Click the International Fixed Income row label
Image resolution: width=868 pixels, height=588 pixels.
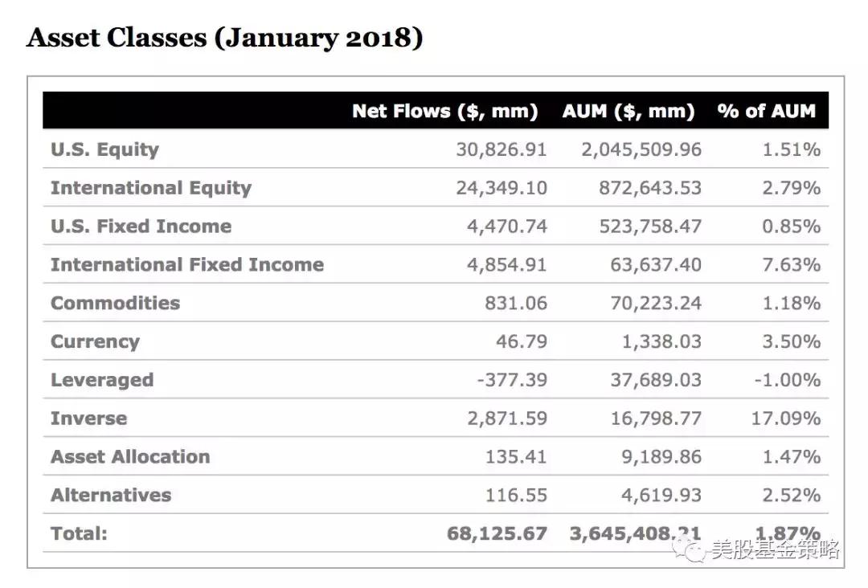tap(187, 265)
